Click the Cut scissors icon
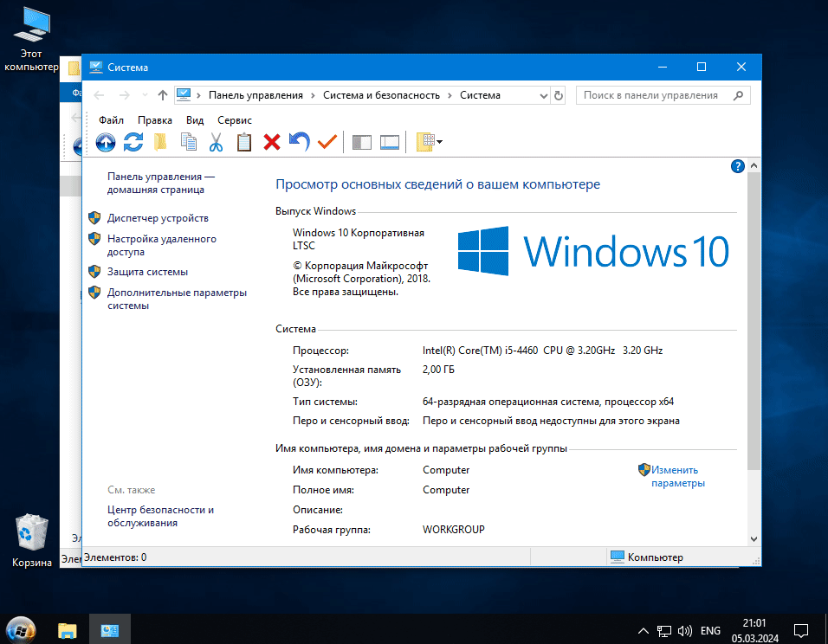 (x=216, y=142)
